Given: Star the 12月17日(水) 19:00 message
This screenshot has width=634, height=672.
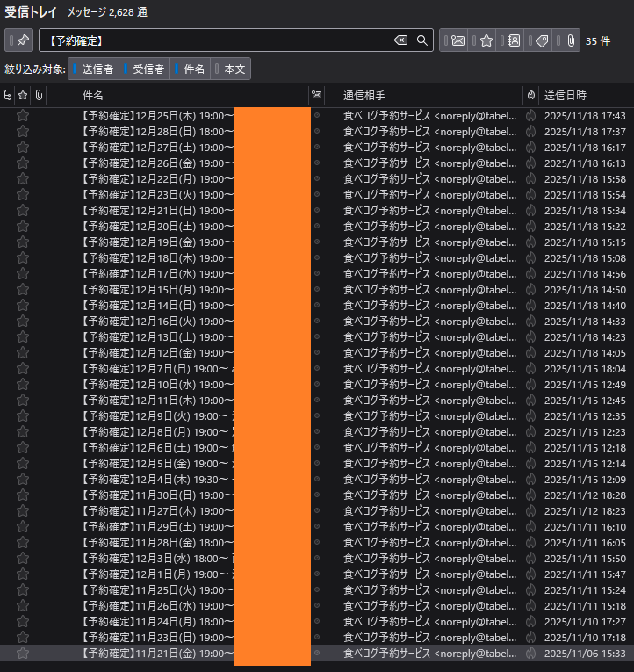Looking at the screenshot, I should 23,274.
